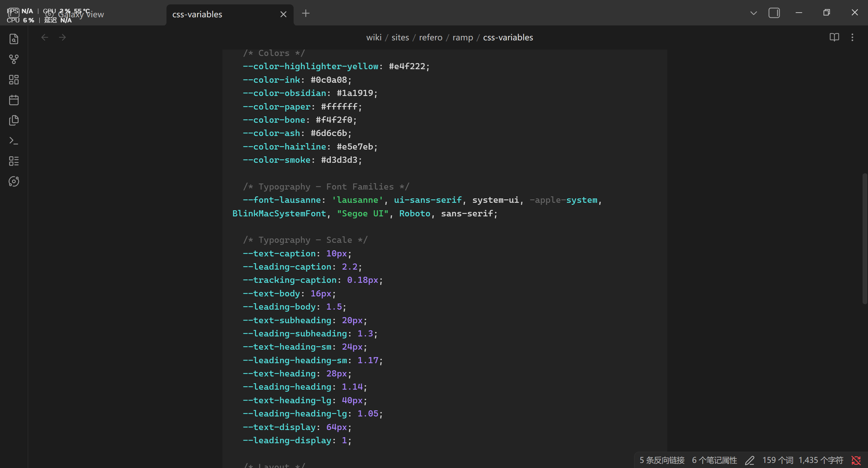
Task: Click the Colors comment line
Action: point(274,53)
